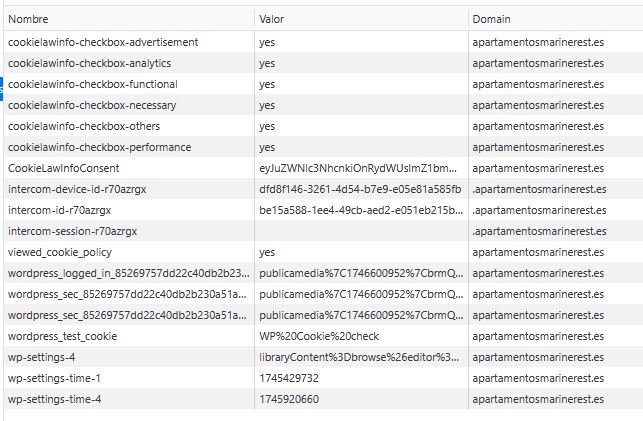Viewport: 643px width, 421px height.
Task: Select wp-settings-time-1 row
Action: coord(323,378)
